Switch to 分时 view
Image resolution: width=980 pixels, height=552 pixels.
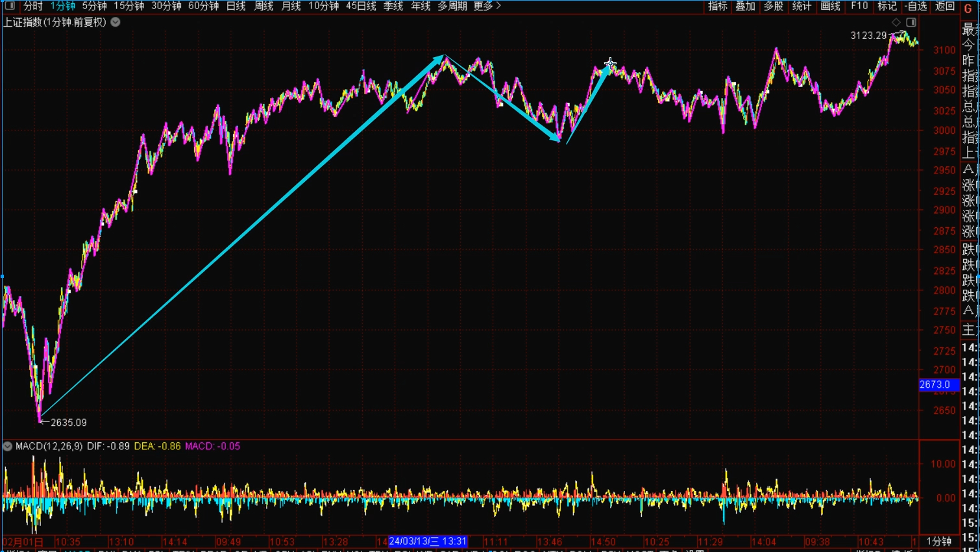[x=33, y=6]
